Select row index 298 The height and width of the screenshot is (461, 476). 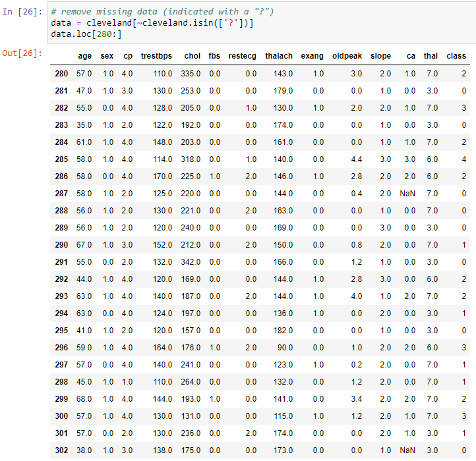click(x=61, y=382)
